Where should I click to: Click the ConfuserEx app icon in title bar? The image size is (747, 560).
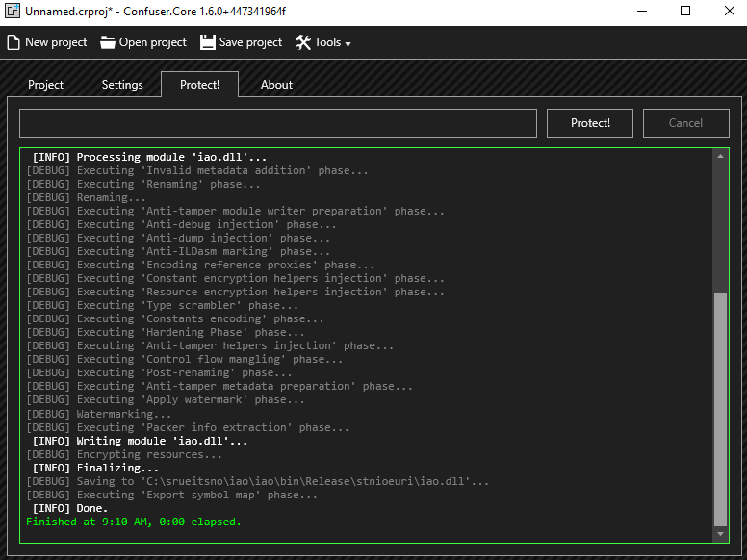click(x=13, y=12)
